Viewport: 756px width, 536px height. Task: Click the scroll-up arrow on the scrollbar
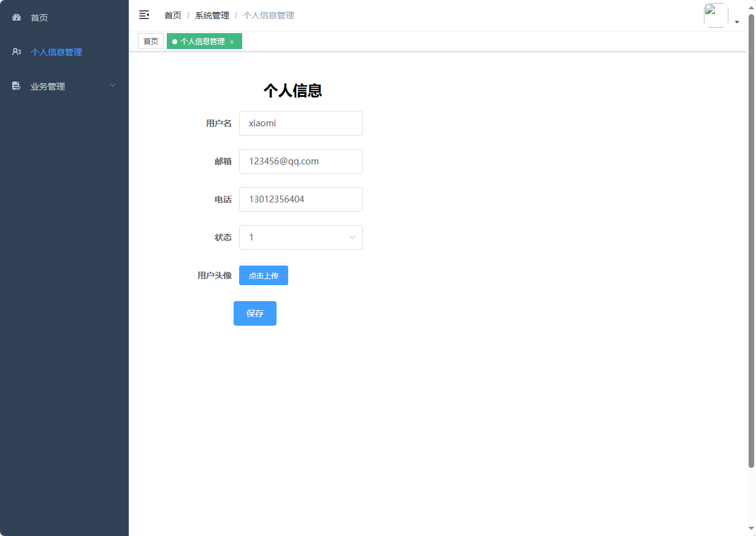coord(750,7)
